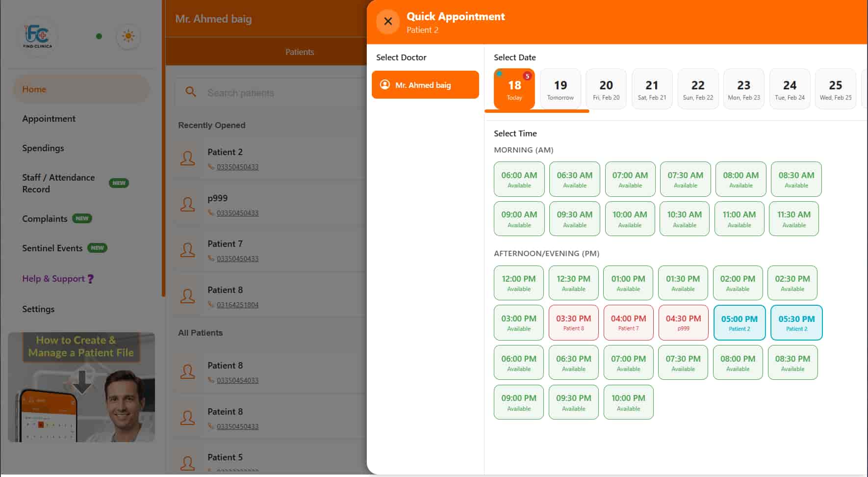Click booked 04:30 PM p999 slot

(684, 323)
